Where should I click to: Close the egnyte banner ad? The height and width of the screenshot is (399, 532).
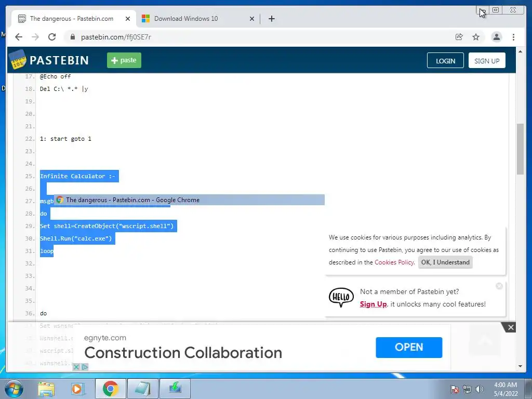511,327
